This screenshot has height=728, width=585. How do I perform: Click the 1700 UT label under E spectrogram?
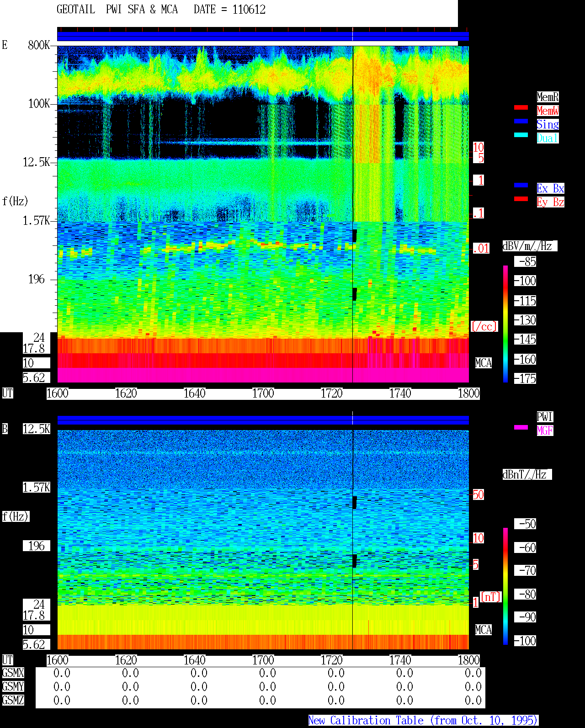(x=263, y=393)
